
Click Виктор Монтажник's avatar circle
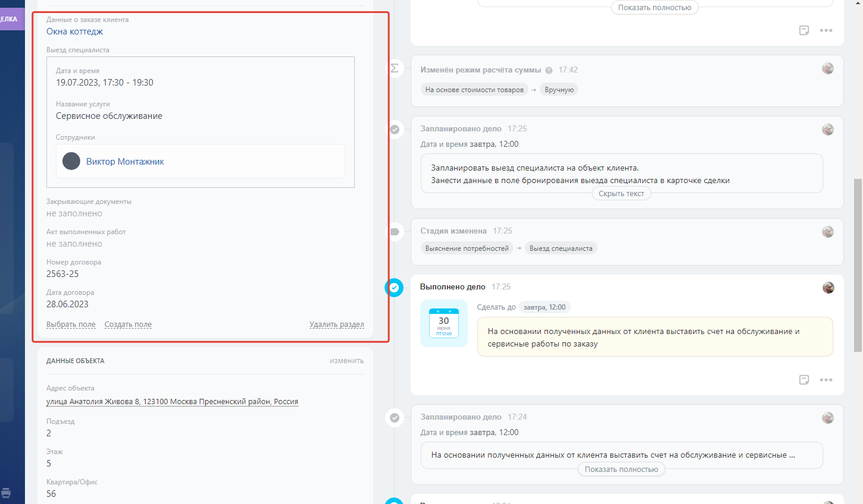pyautogui.click(x=71, y=161)
